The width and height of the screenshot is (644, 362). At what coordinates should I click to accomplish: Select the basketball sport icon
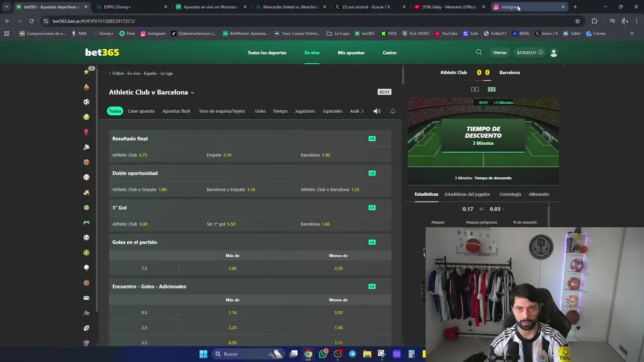87,162
